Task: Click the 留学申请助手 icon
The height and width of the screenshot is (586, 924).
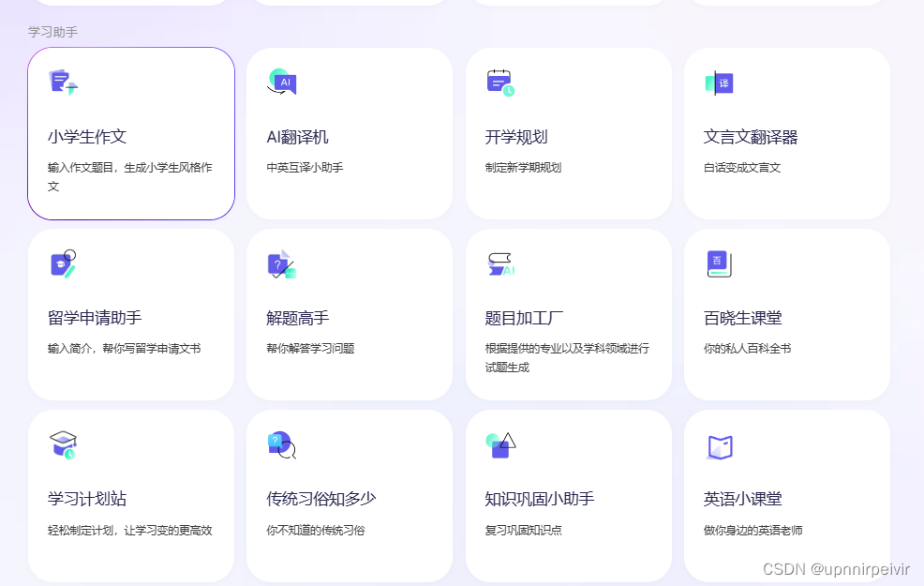Action: coord(63,263)
